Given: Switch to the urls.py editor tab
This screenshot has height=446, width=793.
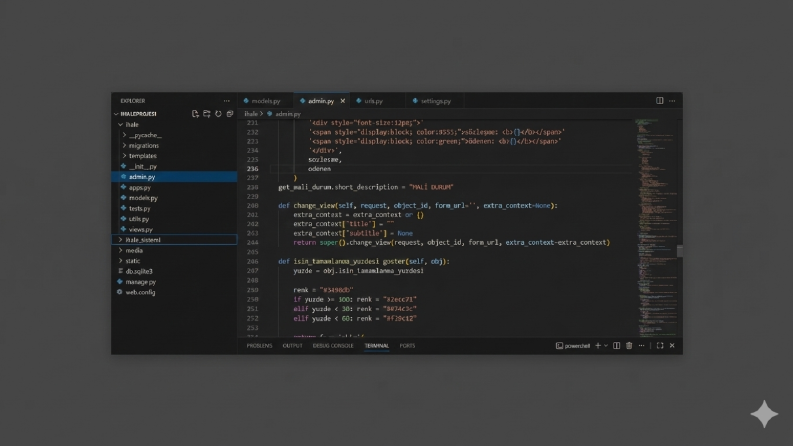Looking at the screenshot, I should (374, 101).
